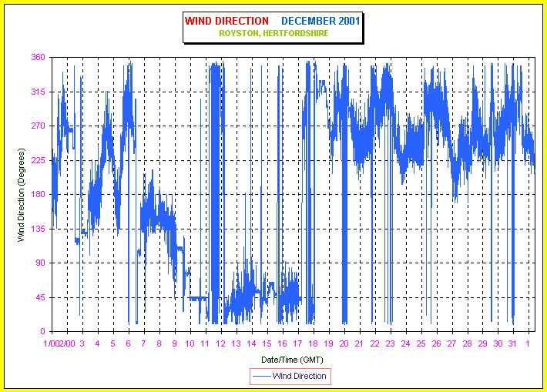Image resolution: width=547 pixels, height=392 pixels.
Task: Select day 6 on the date axis
Action: pos(128,343)
